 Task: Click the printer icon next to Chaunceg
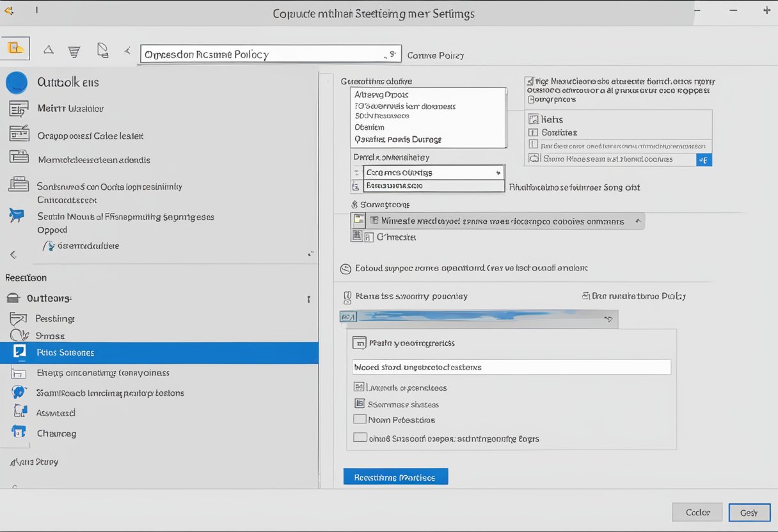coord(17,433)
